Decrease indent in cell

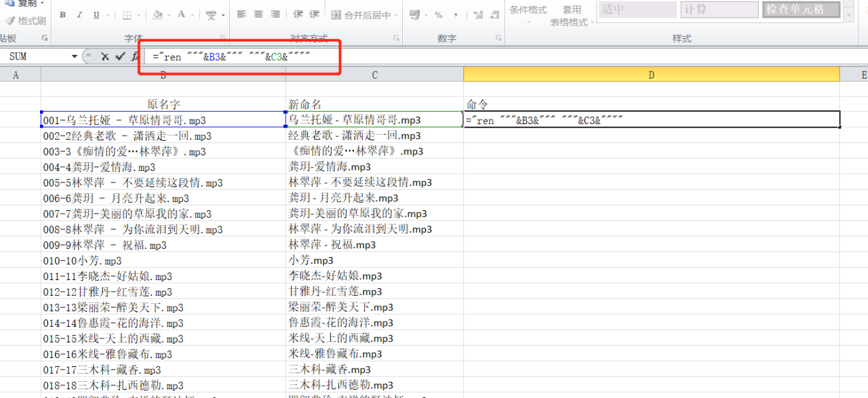coord(298,14)
